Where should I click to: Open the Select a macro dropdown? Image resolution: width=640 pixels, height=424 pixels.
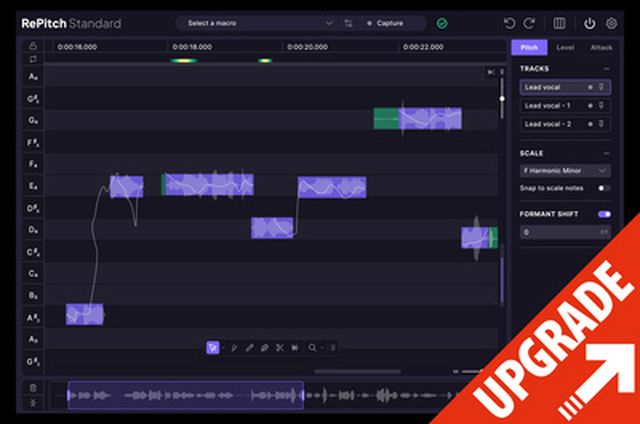(258, 23)
